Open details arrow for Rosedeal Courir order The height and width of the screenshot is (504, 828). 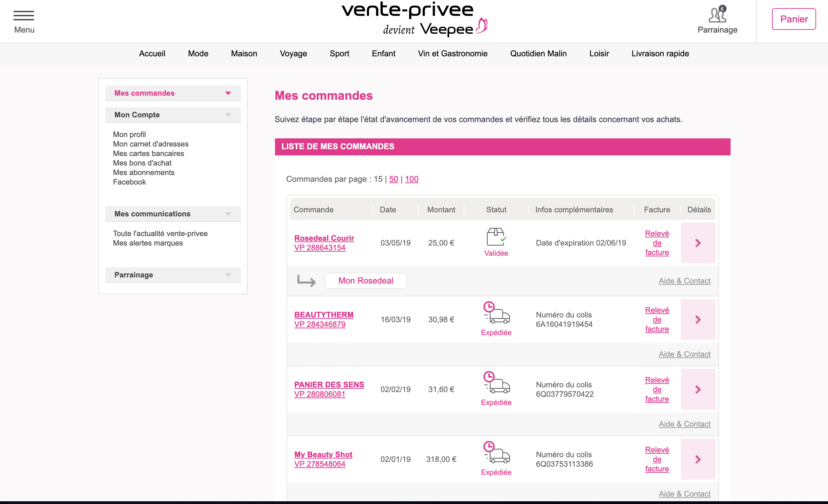[x=698, y=243]
